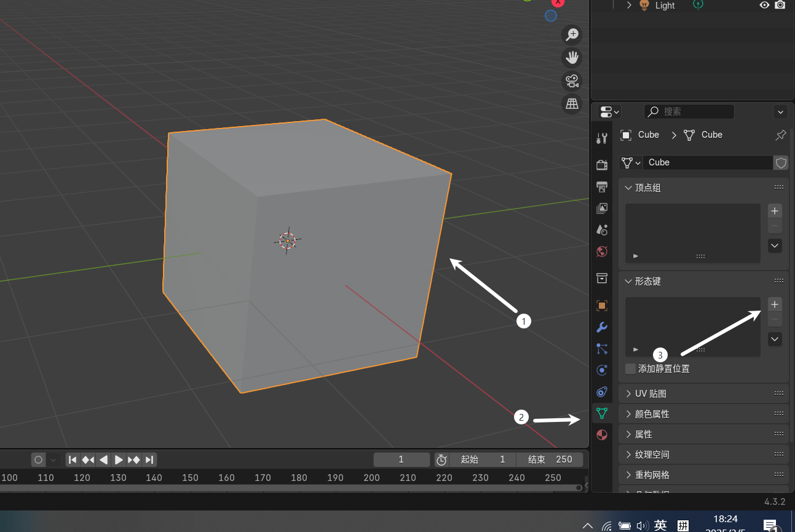Open the properties editor type dropdown
The width and height of the screenshot is (795, 532).
609,112
